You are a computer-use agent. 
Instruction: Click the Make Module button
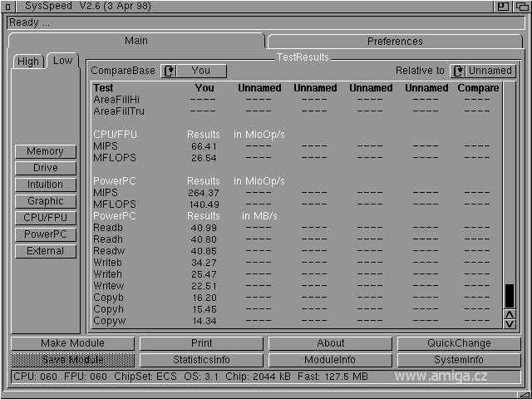coord(72,343)
